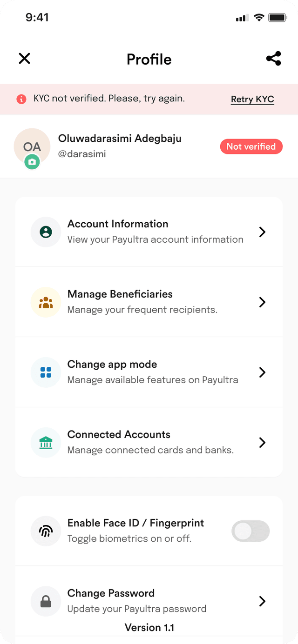Click the chevron beside Change app mode
This screenshot has height=644, width=298.
262,372
